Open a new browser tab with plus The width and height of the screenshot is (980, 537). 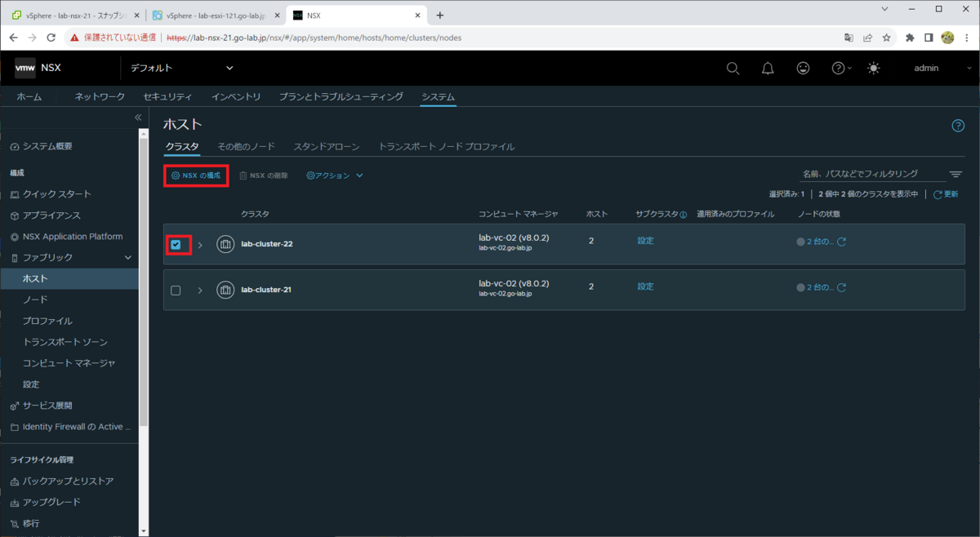tap(440, 16)
